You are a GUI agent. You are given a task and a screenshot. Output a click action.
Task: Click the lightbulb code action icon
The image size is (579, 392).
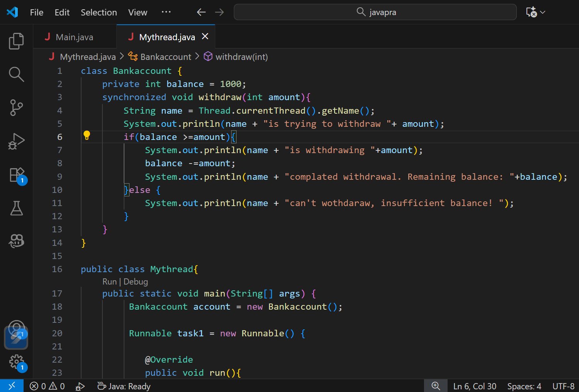click(87, 135)
